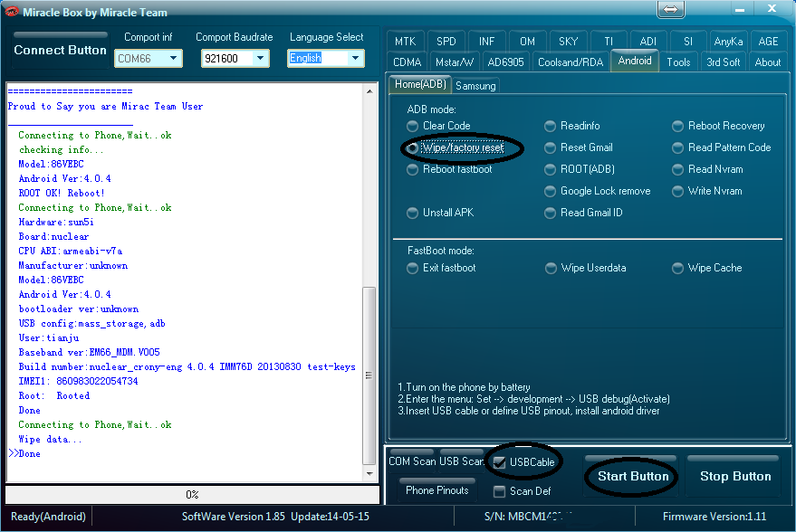
Task: Switch to the Samsung sub-tab
Action: [x=475, y=86]
